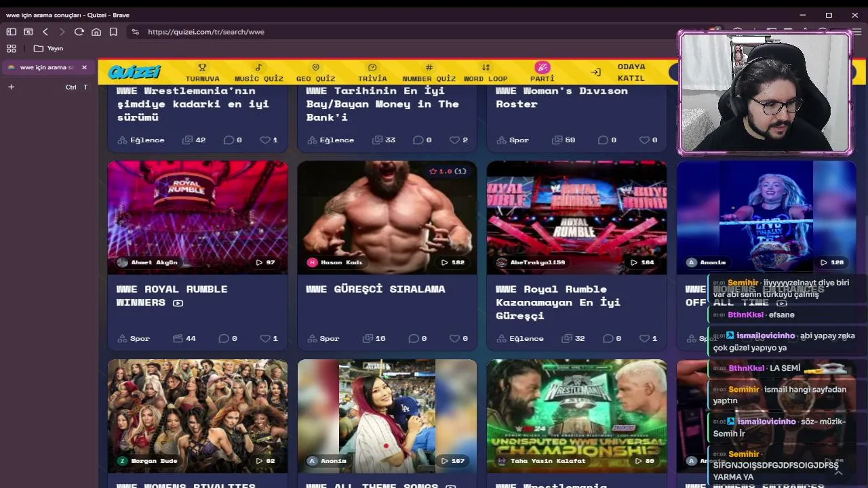Open the Turnuva menu item
Viewport: 868px width, 488px height.
(x=202, y=73)
